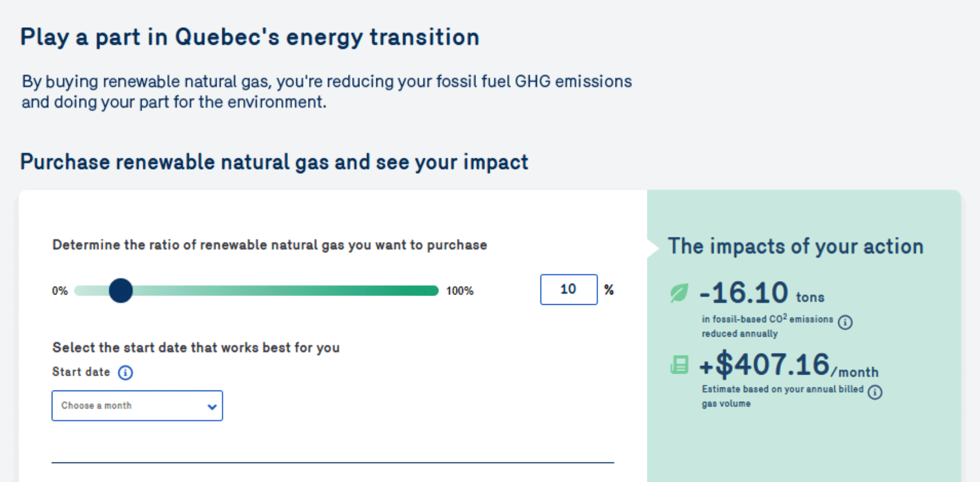Image resolution: width=980 pixels, height=482 pixels.
Task: Click the Start date label text
Action: coord(81,372)
